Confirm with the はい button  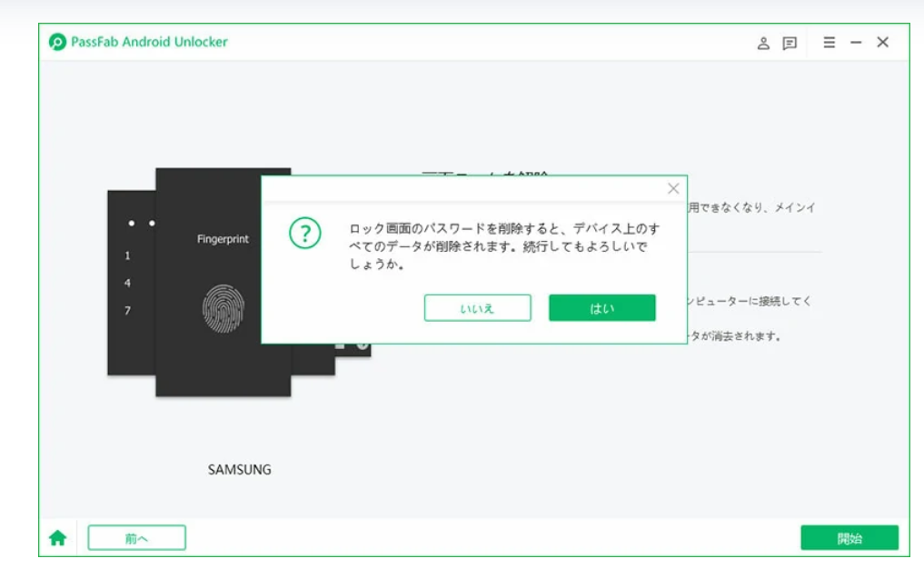[x=602, y=308]
